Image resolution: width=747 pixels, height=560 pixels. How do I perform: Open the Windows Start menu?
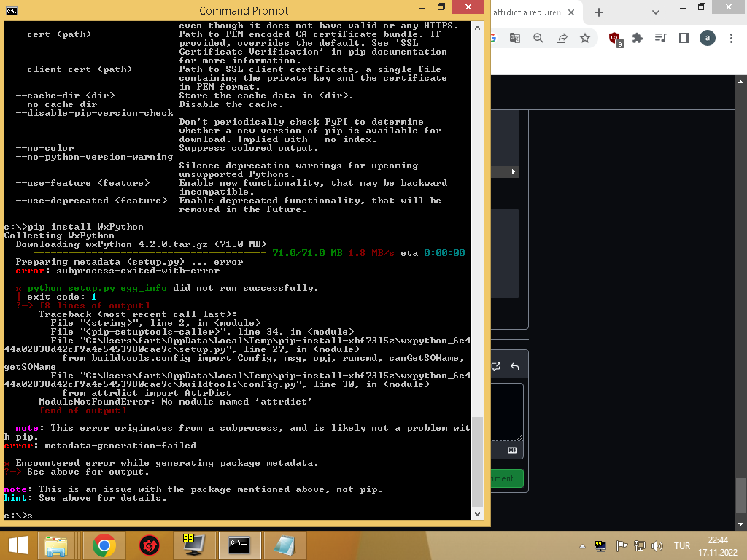click(x=16, y=545)
